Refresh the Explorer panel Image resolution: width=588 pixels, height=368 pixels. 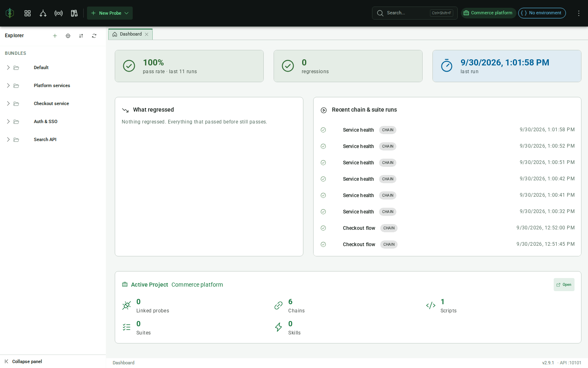[x=94, y=36]
